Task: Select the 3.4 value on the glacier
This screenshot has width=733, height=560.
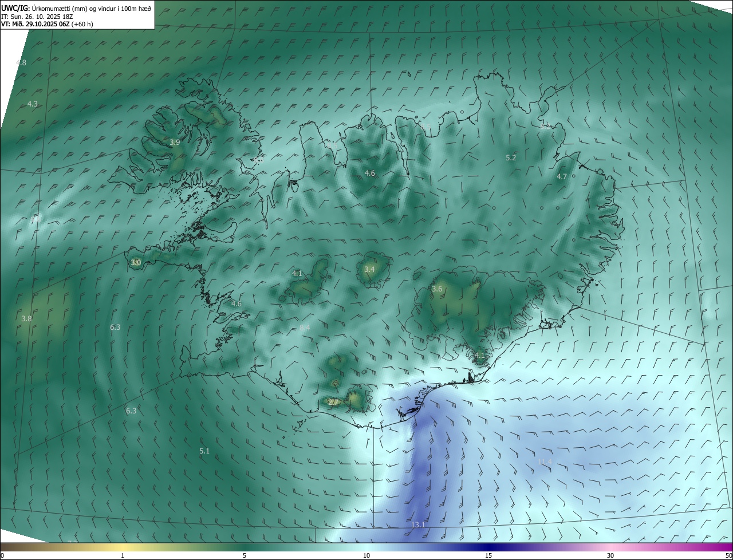Action: pos(369,269)
